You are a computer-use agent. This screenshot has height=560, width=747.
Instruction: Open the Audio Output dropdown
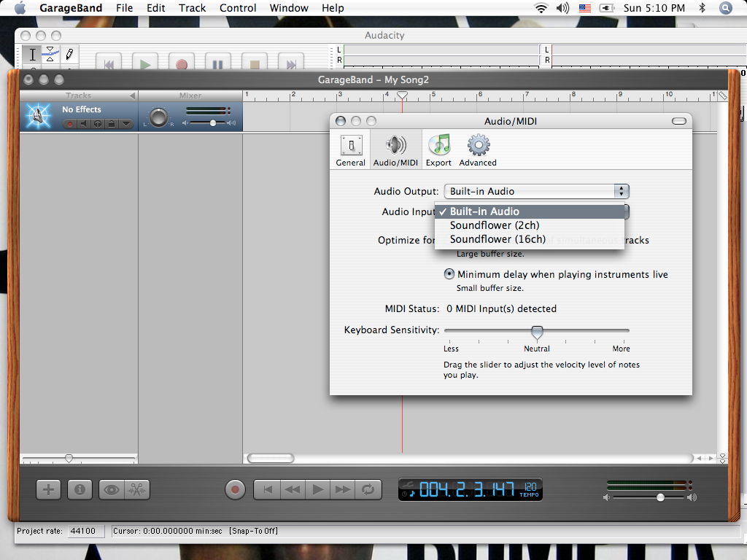(536, 192)
